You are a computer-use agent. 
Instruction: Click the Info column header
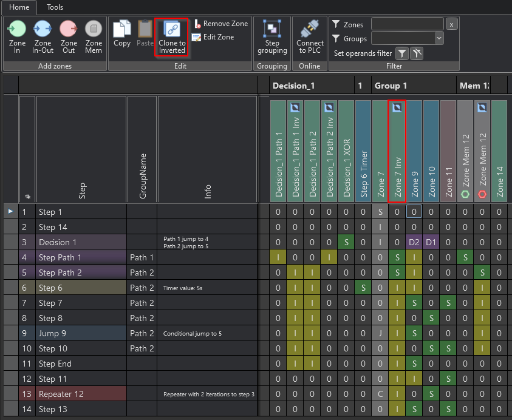[x=207, y=149]
